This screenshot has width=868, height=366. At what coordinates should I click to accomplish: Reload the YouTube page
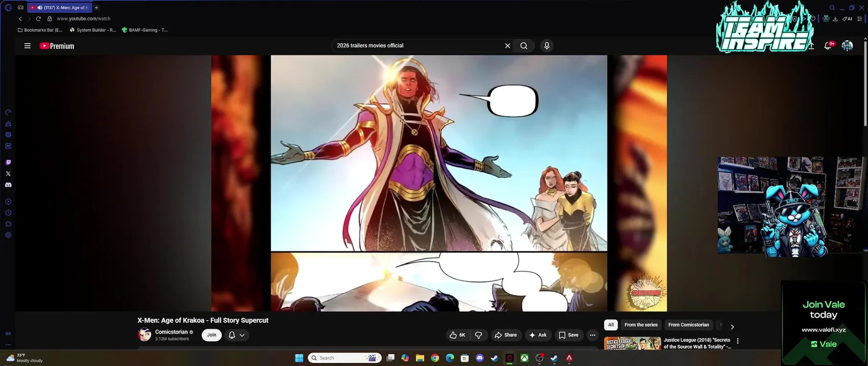point(38,19)
